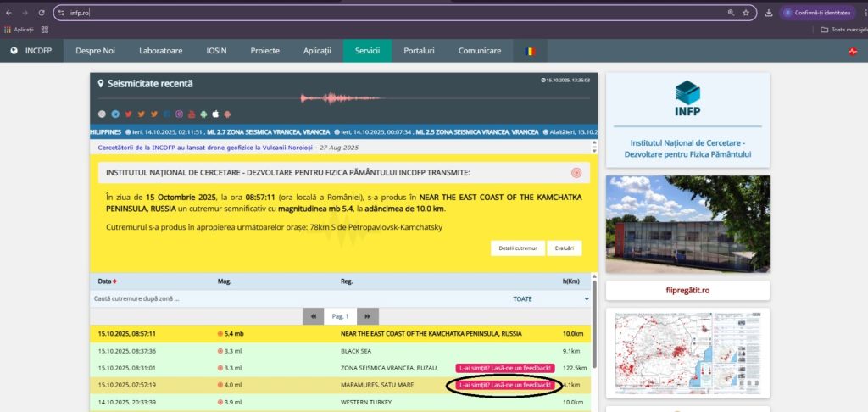
Task: Bookmark page with the star icon
Action: coord(746,14)
